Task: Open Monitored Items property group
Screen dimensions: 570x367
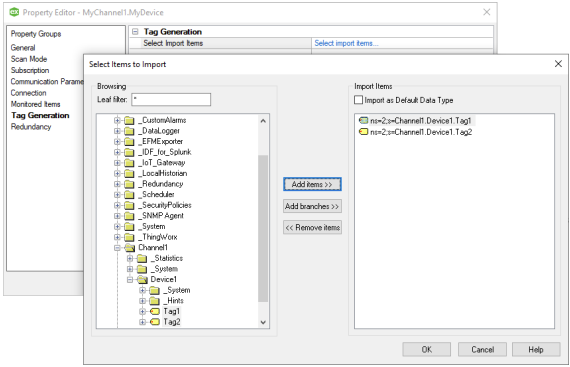Action: 35,104
